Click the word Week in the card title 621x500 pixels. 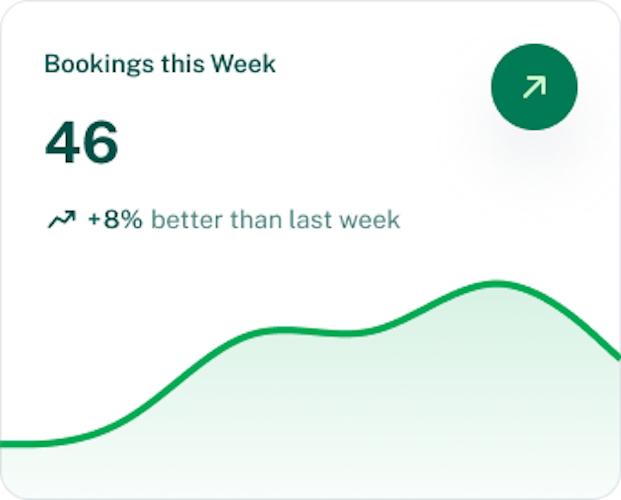(243, 64)
